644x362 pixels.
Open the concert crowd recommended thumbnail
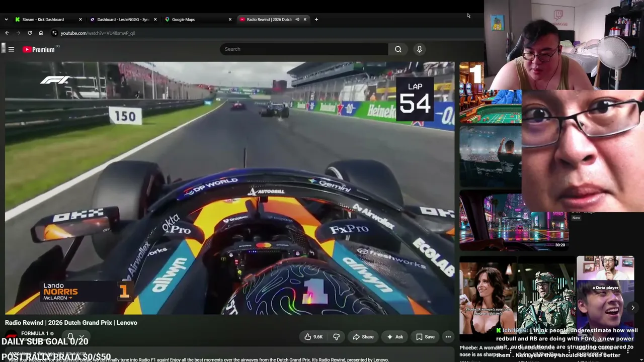[x=491, y=156]
